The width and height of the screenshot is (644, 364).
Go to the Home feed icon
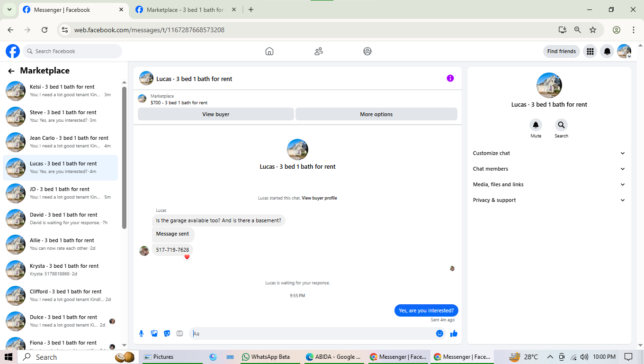(269, 51)
